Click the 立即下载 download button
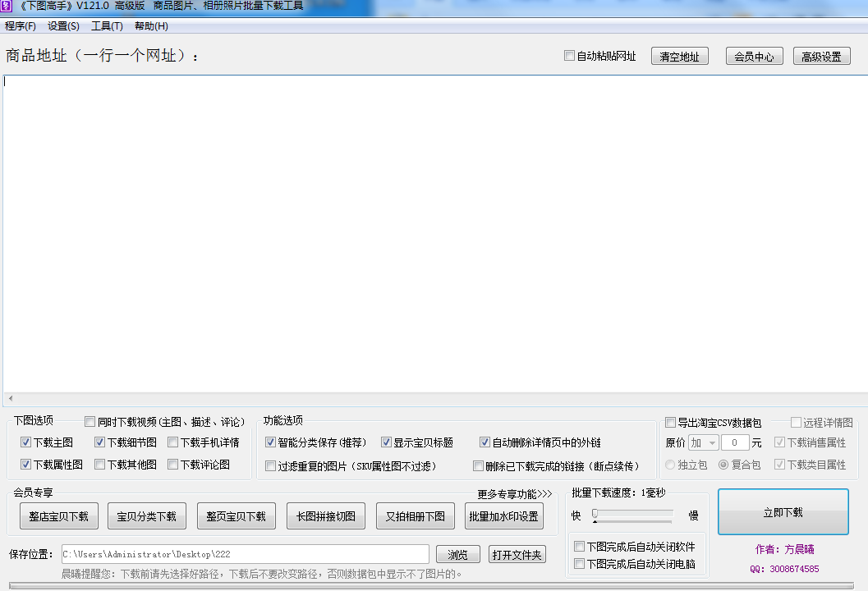The height and width of the screenshot is (591, 868). tap(783, 511)
